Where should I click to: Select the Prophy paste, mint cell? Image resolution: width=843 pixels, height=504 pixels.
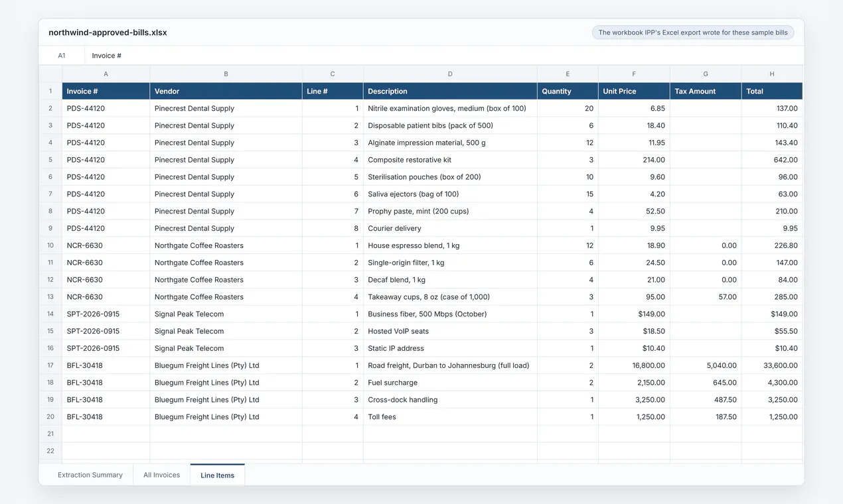pyautogui.click(x=450, y=211)
